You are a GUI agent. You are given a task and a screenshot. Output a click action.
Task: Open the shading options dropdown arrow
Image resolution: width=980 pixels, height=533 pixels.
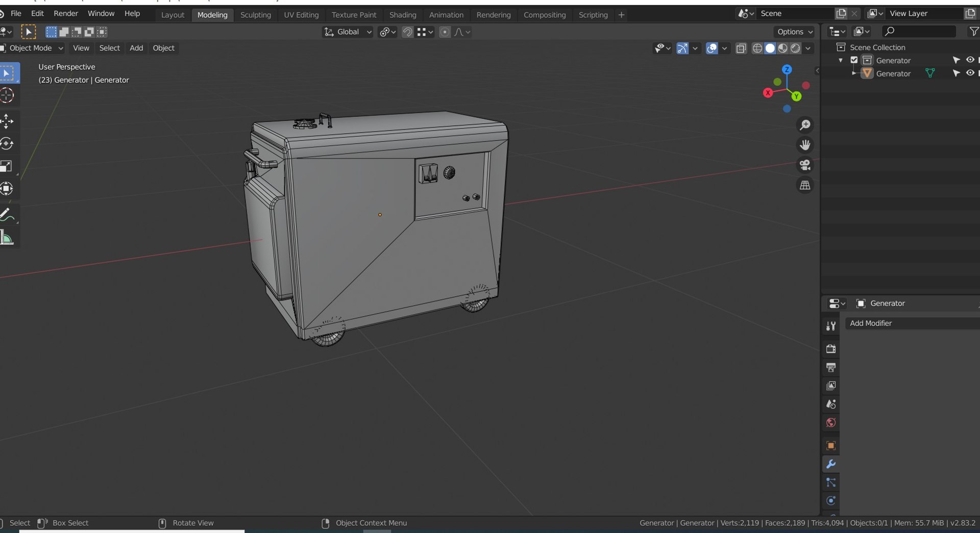click(808, 48)
